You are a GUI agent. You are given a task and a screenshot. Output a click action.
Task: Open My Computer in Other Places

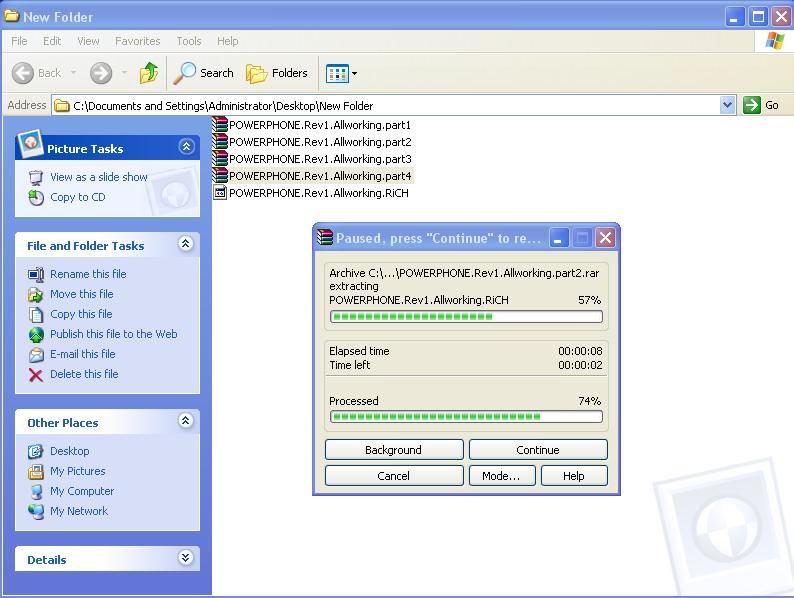(x=82, y=491)
